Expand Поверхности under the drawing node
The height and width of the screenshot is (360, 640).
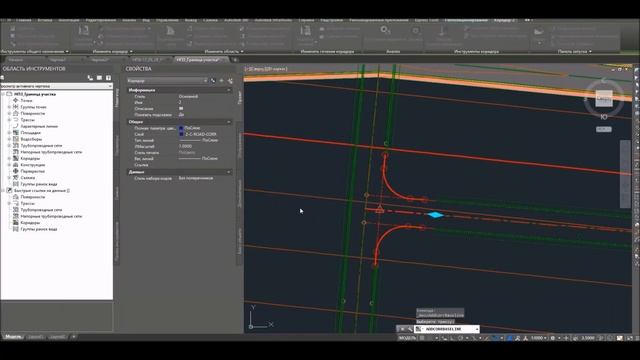[9, 113]
